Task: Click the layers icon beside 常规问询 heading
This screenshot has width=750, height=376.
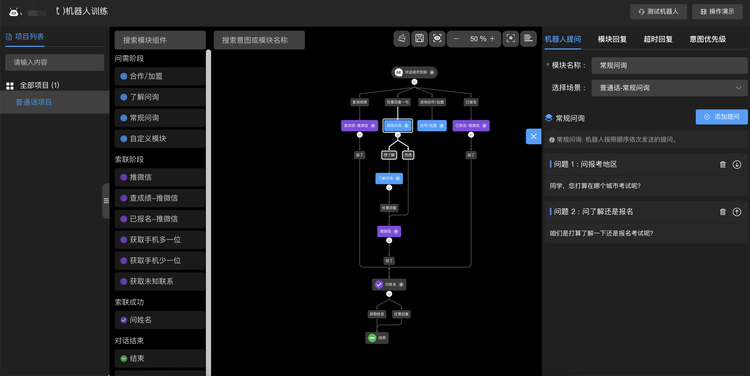Action: tap(549, 118)
